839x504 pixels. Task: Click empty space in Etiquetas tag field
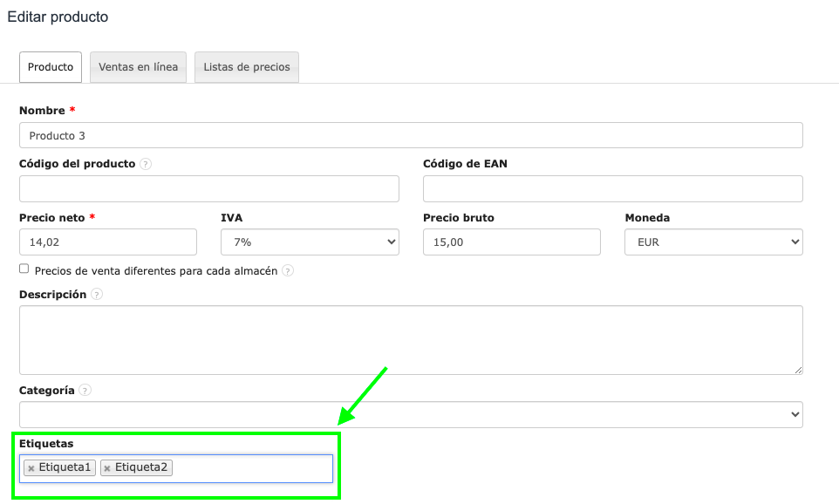pos(253,468)
